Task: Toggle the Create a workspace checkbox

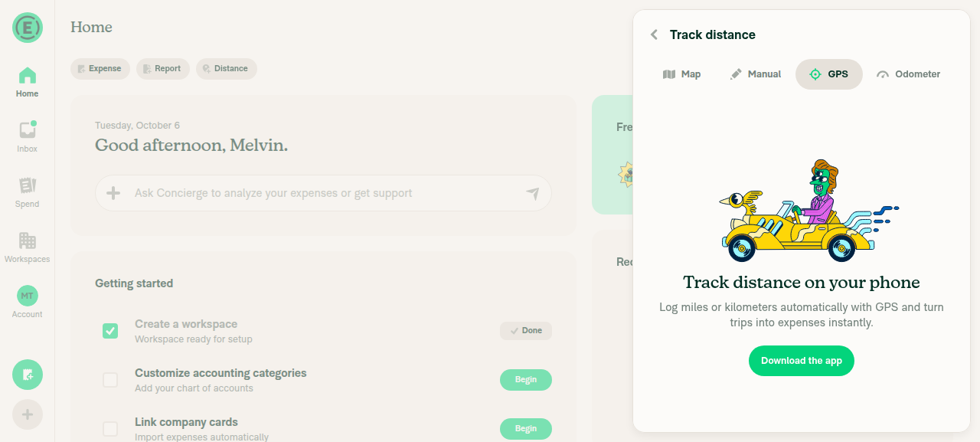Action: (x=110, y=331)
